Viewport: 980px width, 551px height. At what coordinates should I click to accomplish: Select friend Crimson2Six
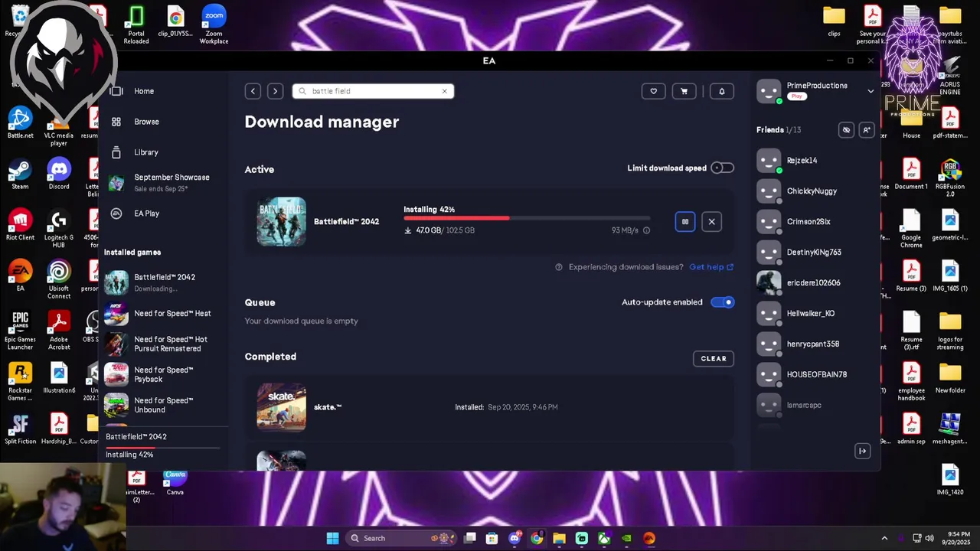click(815, 222)
